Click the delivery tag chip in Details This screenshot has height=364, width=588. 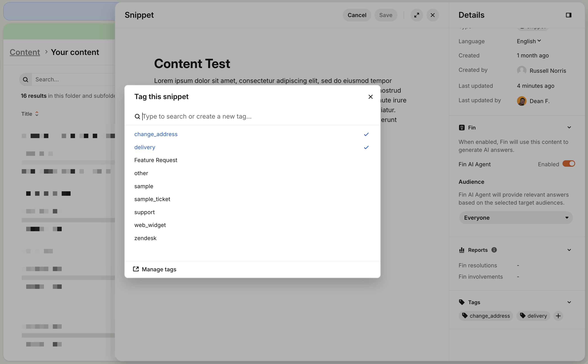(533, 316)
